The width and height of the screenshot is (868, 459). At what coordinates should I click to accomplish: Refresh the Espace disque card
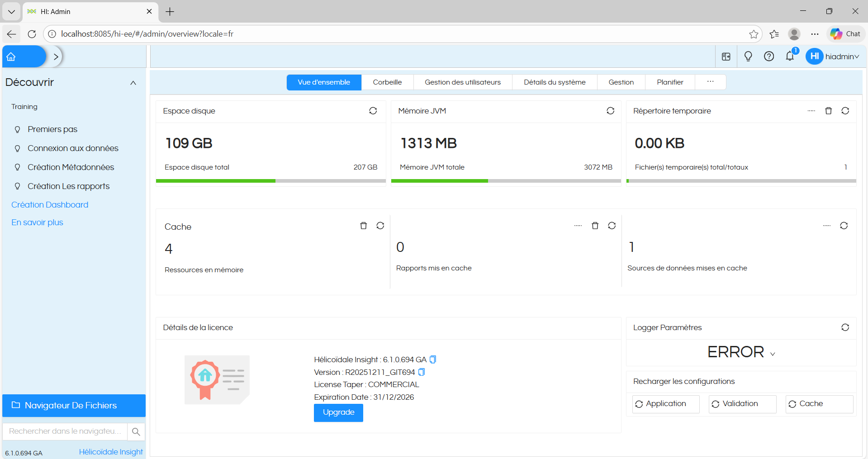[373, 111]
